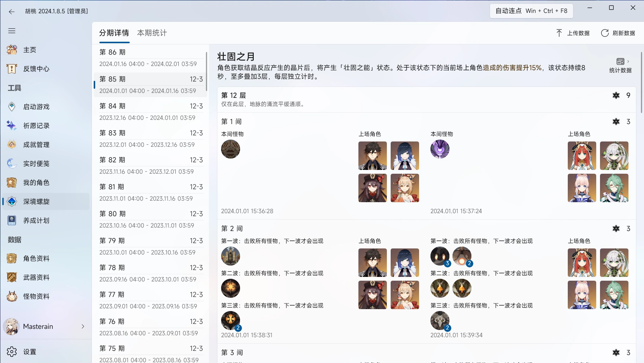Open the 主页 home page
The height and width of the screenshot is (363, 644).
(46, 50)
